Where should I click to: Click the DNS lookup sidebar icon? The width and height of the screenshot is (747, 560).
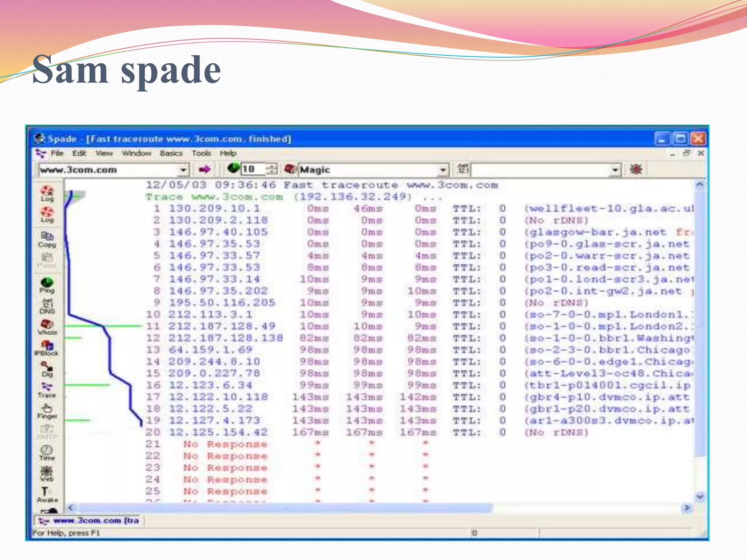click(x=47, y=306)
